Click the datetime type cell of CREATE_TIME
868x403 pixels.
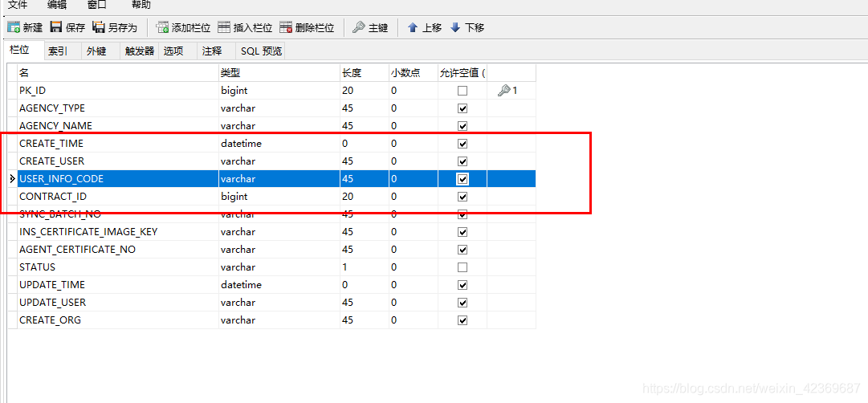[279, 144]
